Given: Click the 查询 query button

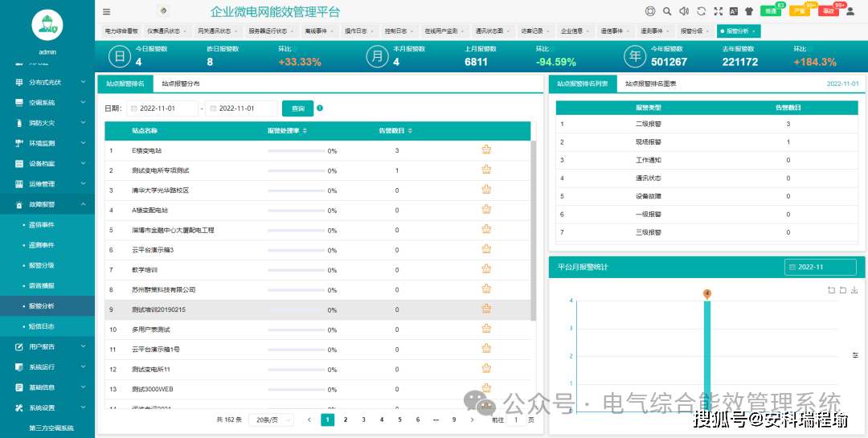Looking at the screenshot, I should pyautogui.click(x=297, y=108).
